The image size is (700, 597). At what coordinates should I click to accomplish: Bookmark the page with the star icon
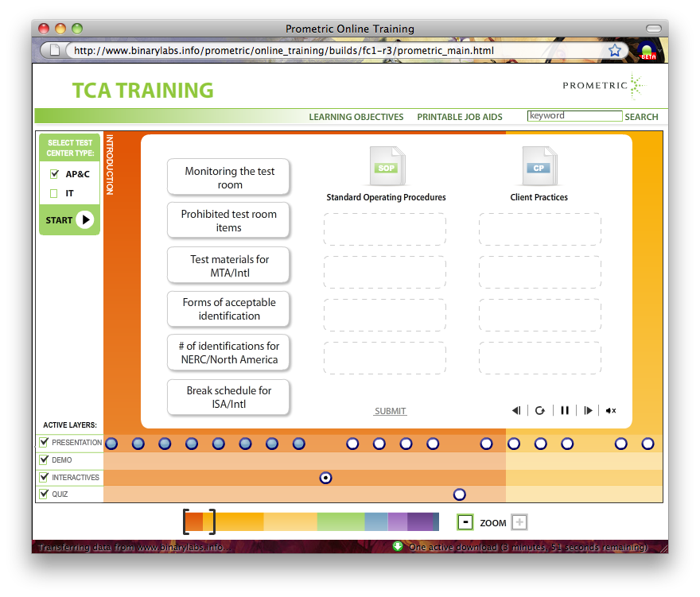[615, 50]
